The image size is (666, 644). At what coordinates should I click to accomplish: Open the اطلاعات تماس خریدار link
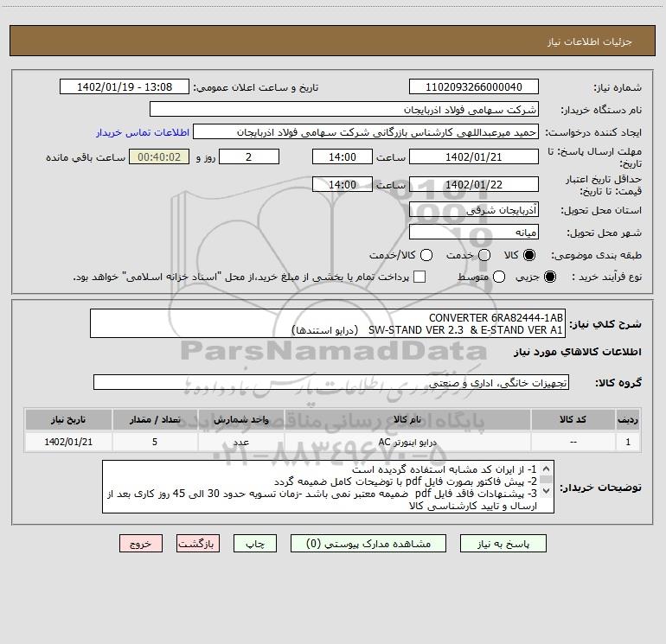click(x=143, y=132)
